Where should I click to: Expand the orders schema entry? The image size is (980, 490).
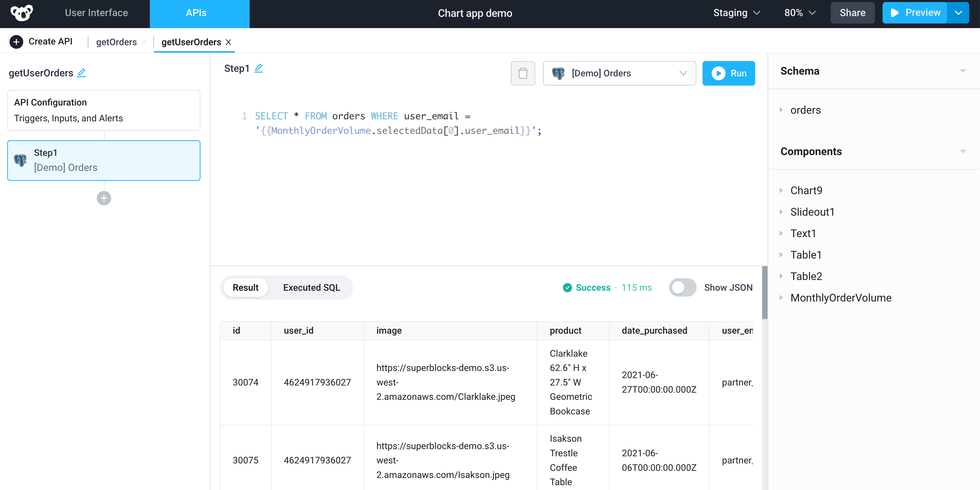782,110
